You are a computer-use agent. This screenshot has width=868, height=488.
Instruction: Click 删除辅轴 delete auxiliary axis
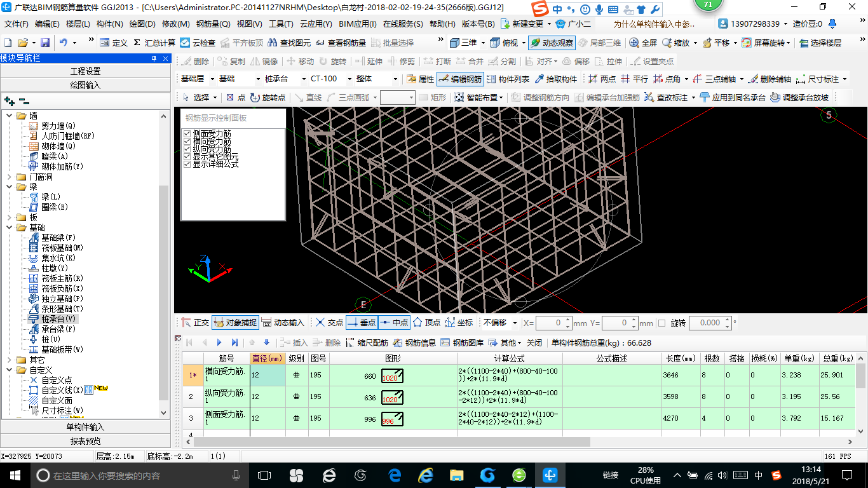[770, 79]
